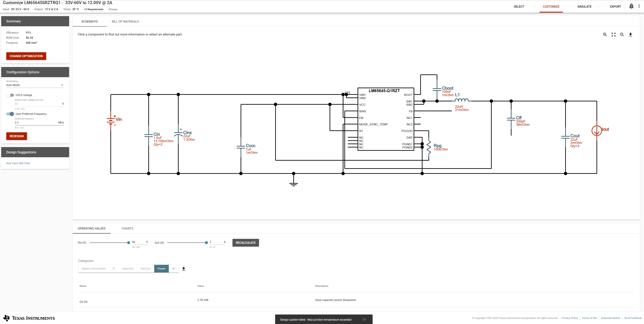The height and width of the screenshot is (324, 644).
Task: Click the CHANGE OPTIMIZATION button
Action: coord(26,56)
